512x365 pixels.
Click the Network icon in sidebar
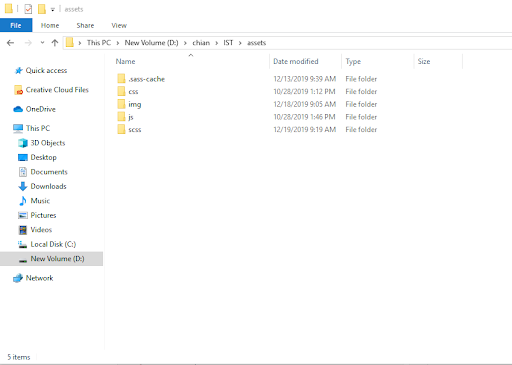tap(18, 278)
